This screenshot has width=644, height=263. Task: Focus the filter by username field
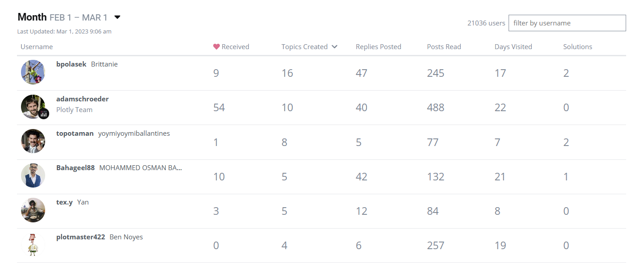[567, 23]
